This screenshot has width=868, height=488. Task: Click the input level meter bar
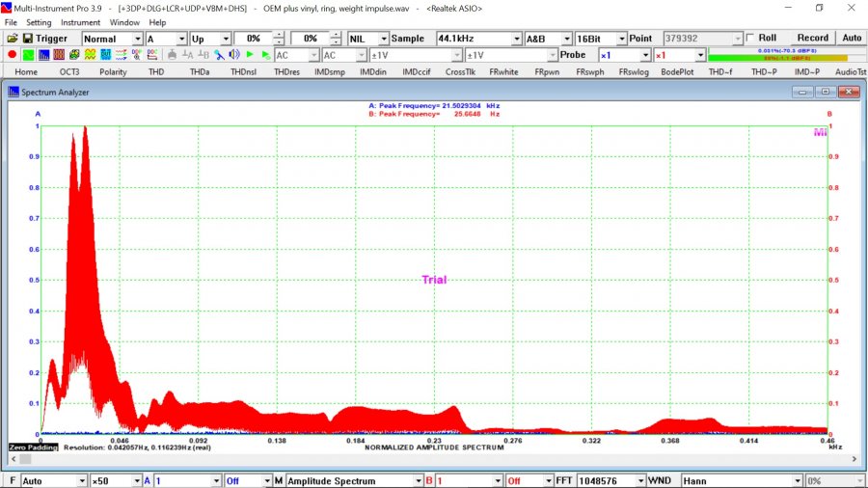tap(785, 54)
